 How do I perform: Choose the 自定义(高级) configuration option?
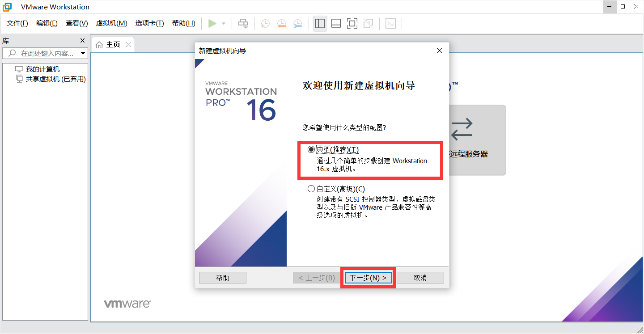311,189
